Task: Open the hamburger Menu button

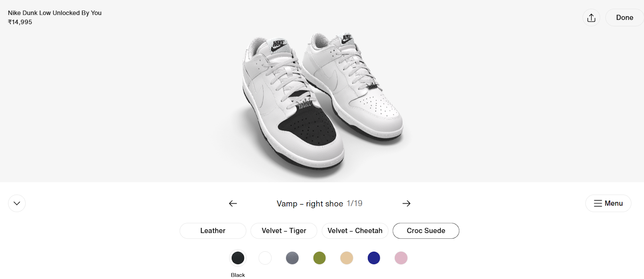Action: click(x=608, y=203)
